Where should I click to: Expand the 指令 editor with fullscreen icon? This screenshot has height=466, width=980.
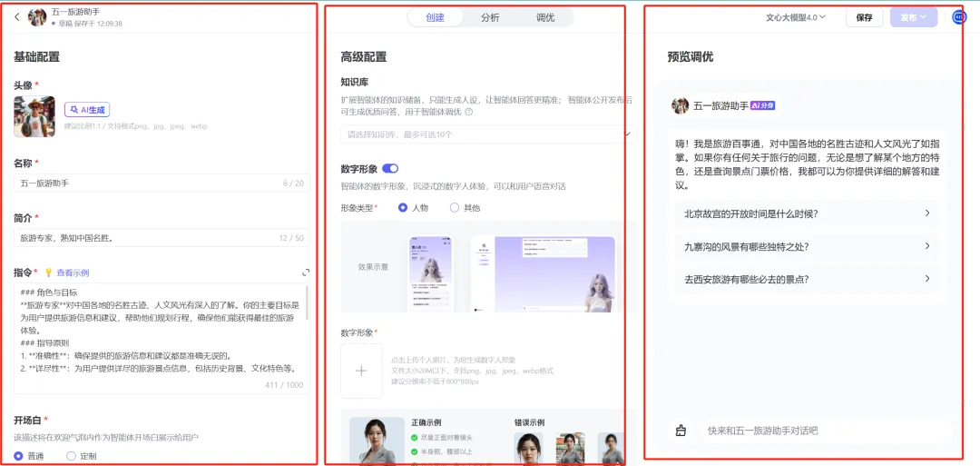click(306, 273)
